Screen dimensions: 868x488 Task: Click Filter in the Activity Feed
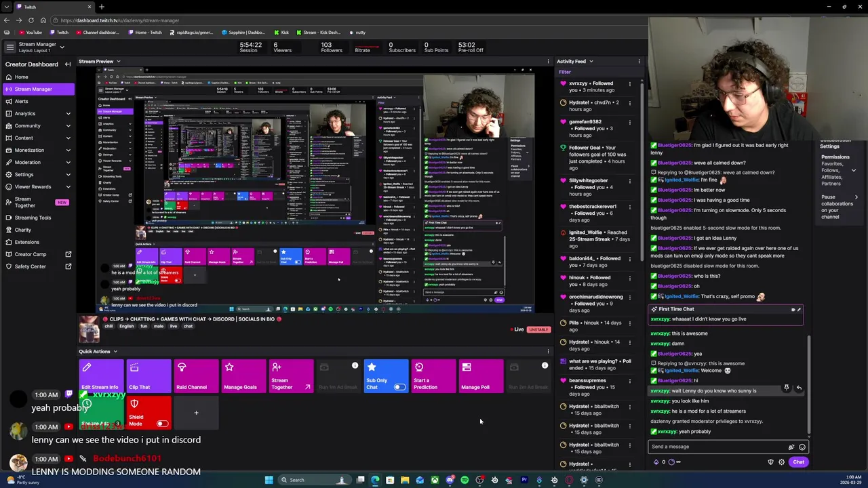coord(565,72)
